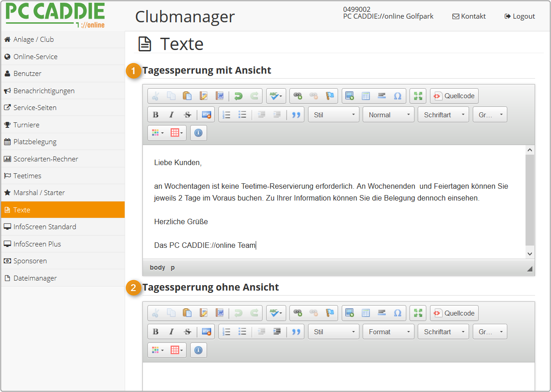This screenshot has height=392, width=551.
Task: Open Stil dropdown in ohne Ansicht editor
Action: pyautogui.click(x=334, y=332)
